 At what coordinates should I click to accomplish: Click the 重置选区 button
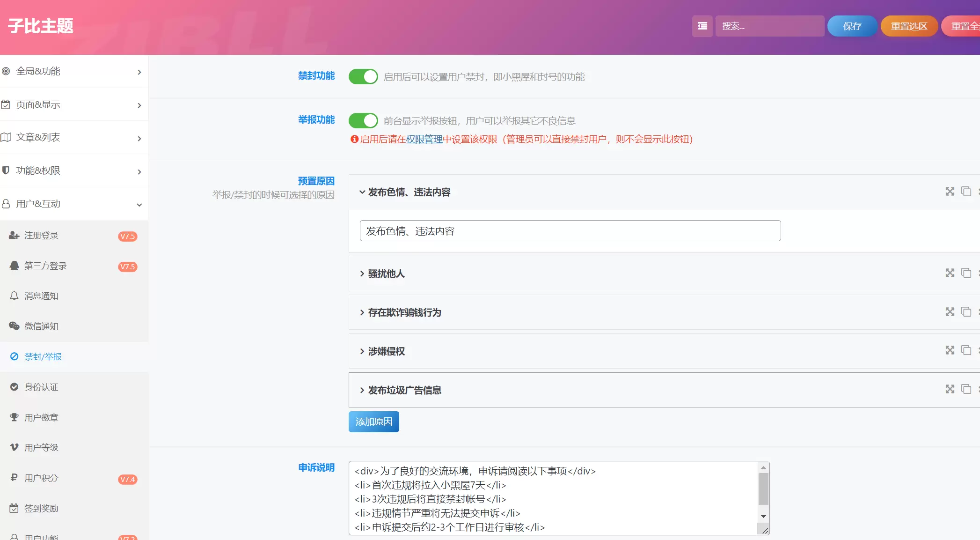[x=909, y=26]
